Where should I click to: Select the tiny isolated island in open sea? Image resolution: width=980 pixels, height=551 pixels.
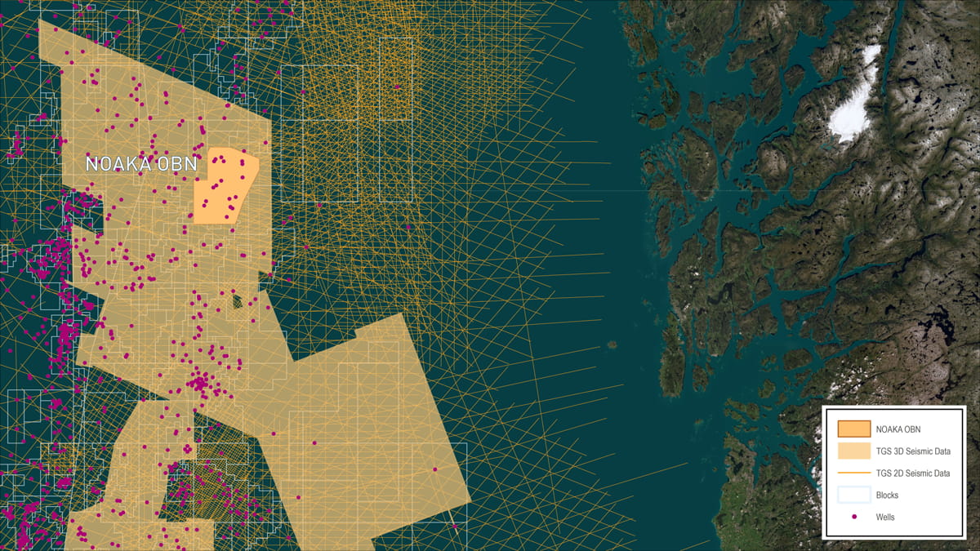(x=612, y=344)
